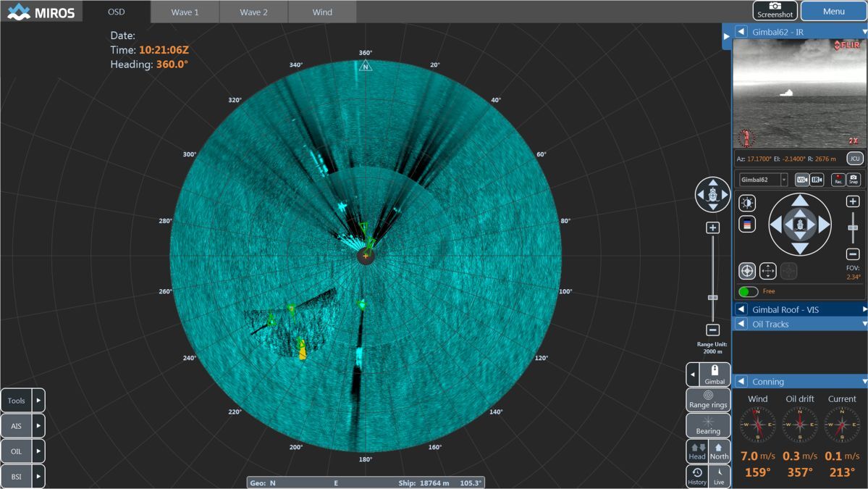Open the AIS side panel
Image resolution: width=868 pixels, height=489 pixels.
(x=15, y=425)
